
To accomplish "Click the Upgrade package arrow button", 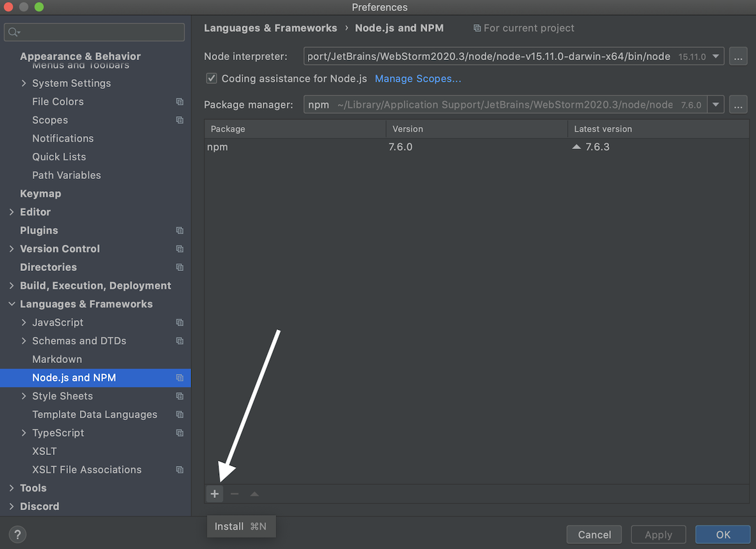I will (x=254, y=493).
